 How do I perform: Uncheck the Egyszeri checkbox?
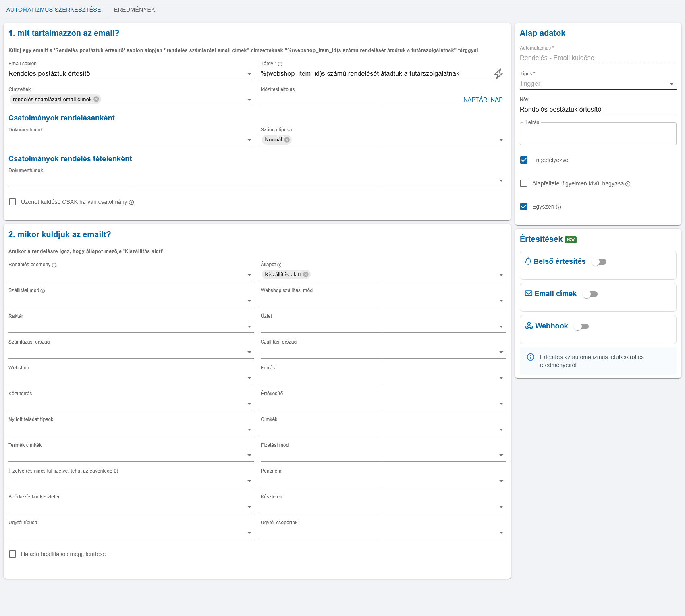click(524, 207)
